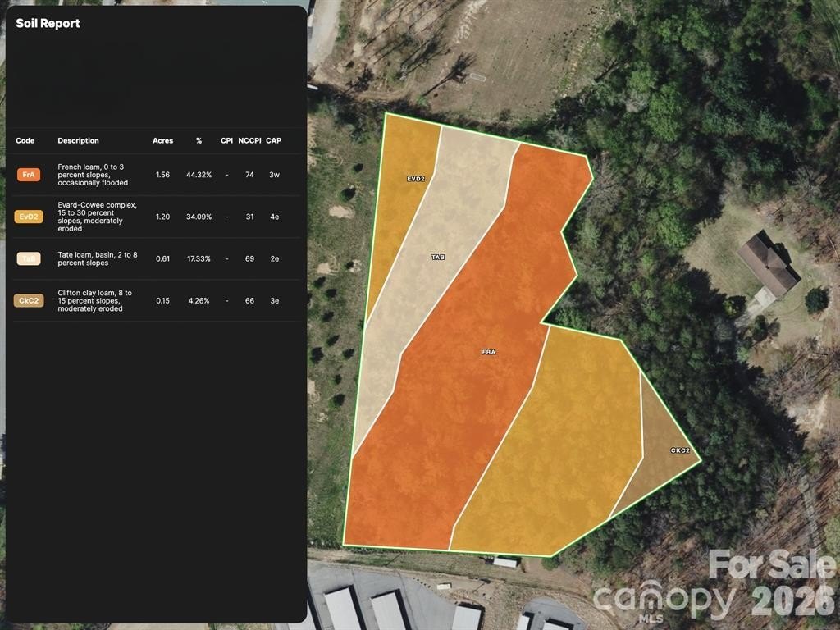The height and width of the screenshot is (630, 840).
Task: Select the French loam description row
Action: (x=155, y=175)
